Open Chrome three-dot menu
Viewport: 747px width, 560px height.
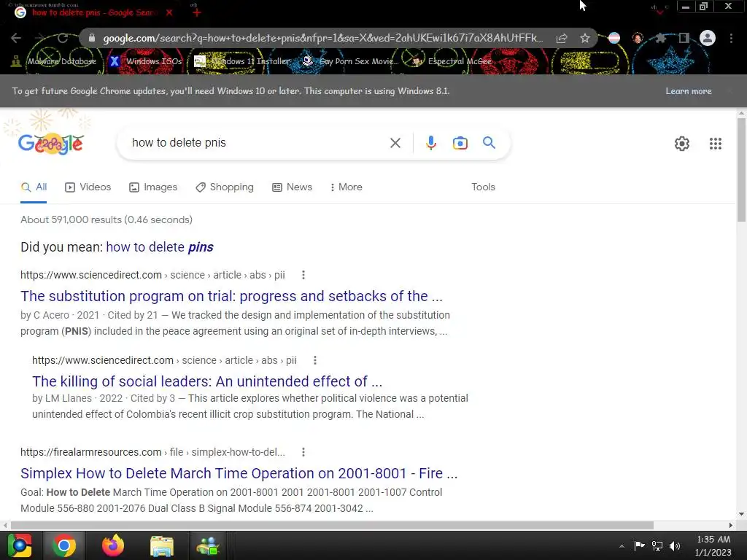731,38
